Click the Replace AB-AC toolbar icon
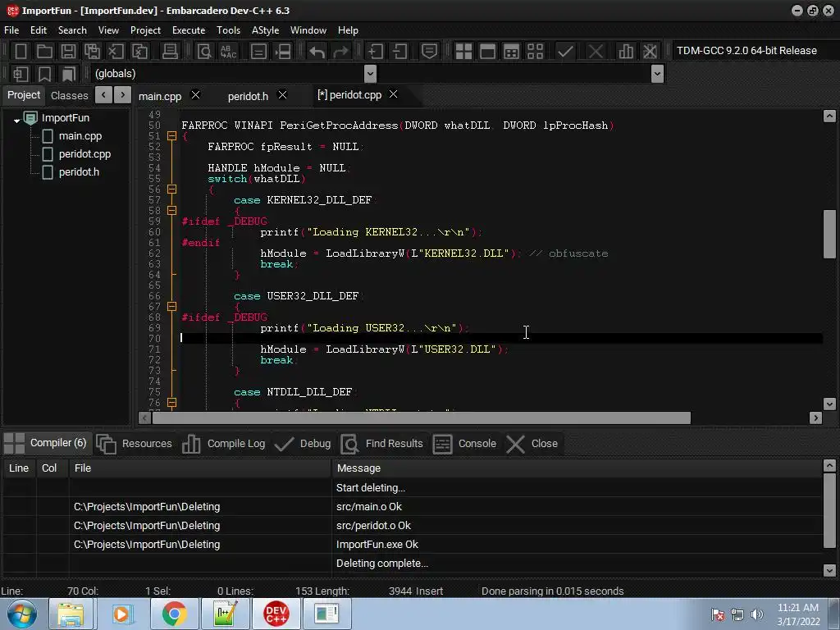Viewport: 840px width, 630px height. [x=228, y=52]
